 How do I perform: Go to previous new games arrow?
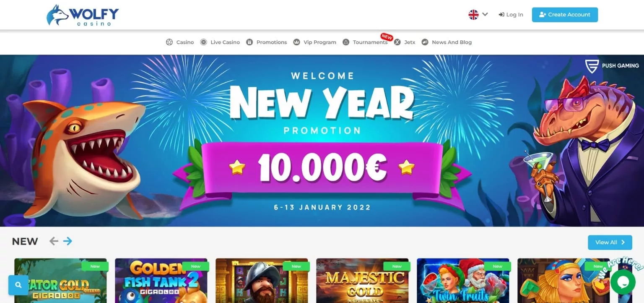pos(54,241)
